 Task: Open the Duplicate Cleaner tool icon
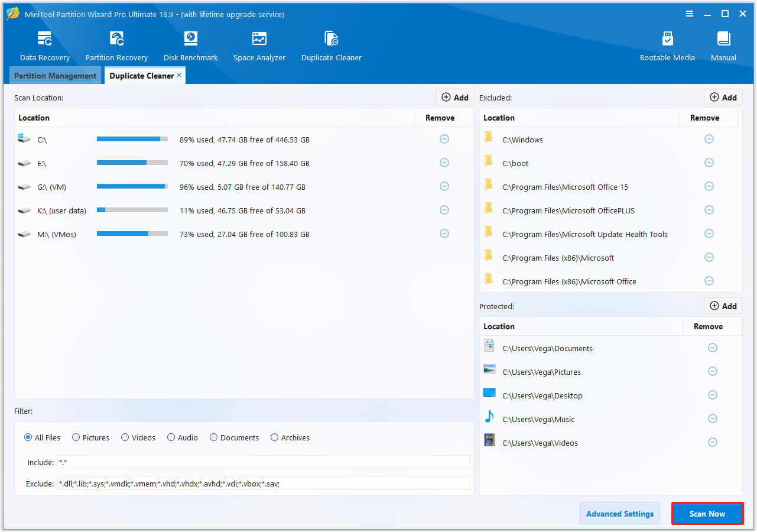(x=332, y=47)
